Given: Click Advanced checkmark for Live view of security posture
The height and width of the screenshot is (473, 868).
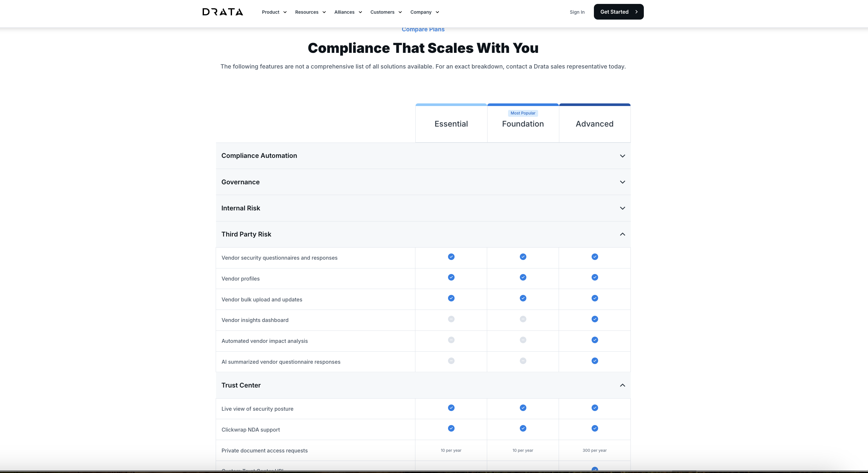Looking at the screenshot, I should (x=595, y=408).
